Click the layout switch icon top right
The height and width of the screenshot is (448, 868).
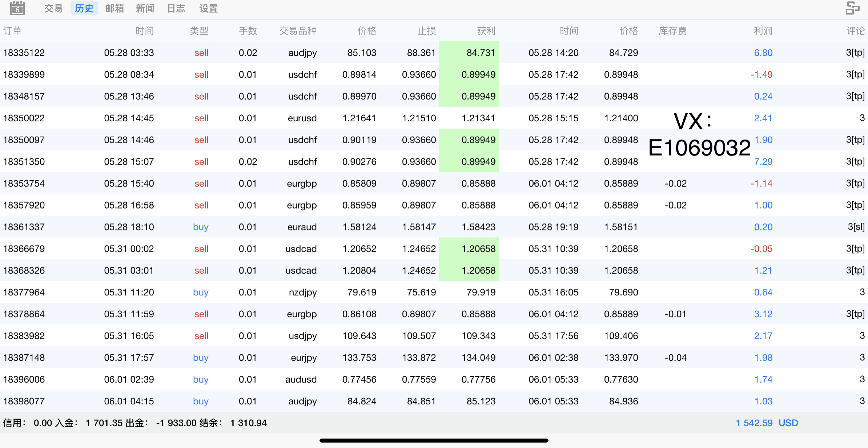point(852,8)
